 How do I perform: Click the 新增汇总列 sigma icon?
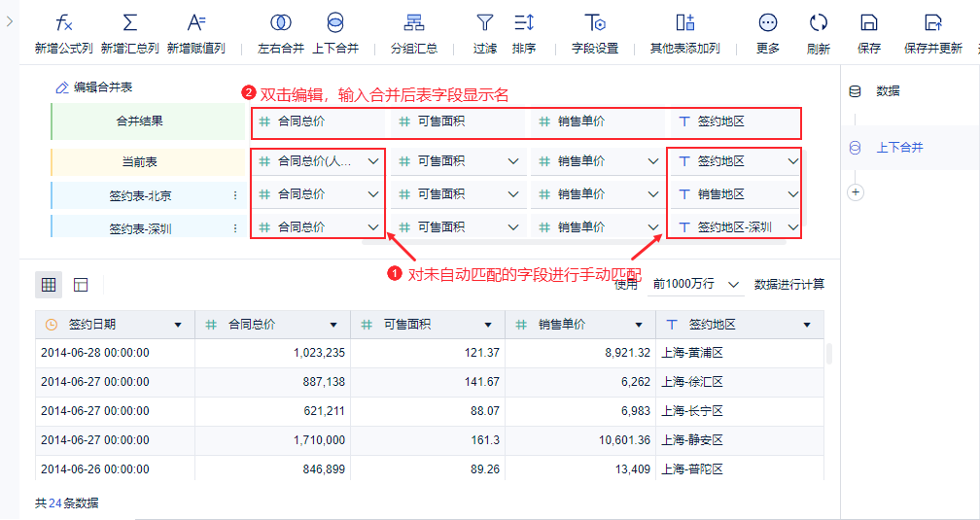point(129,23)
